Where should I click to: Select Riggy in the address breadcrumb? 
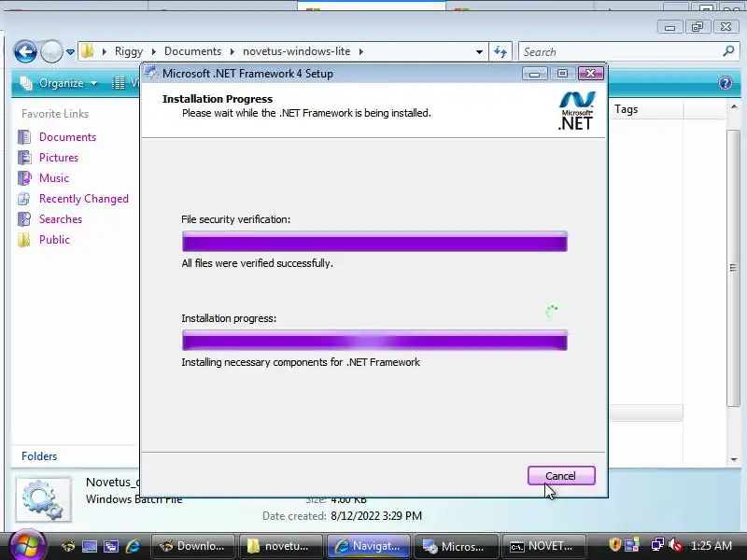click(129, 51)
